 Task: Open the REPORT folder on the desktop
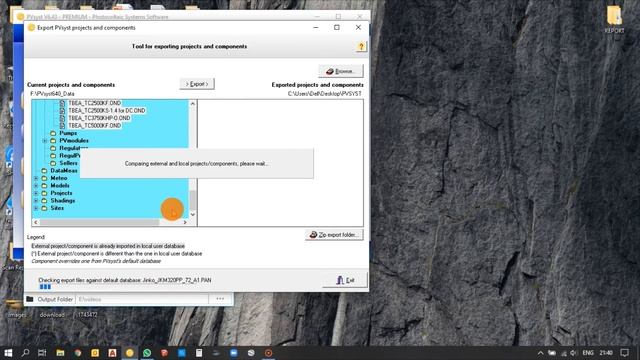tap(614, 19)
